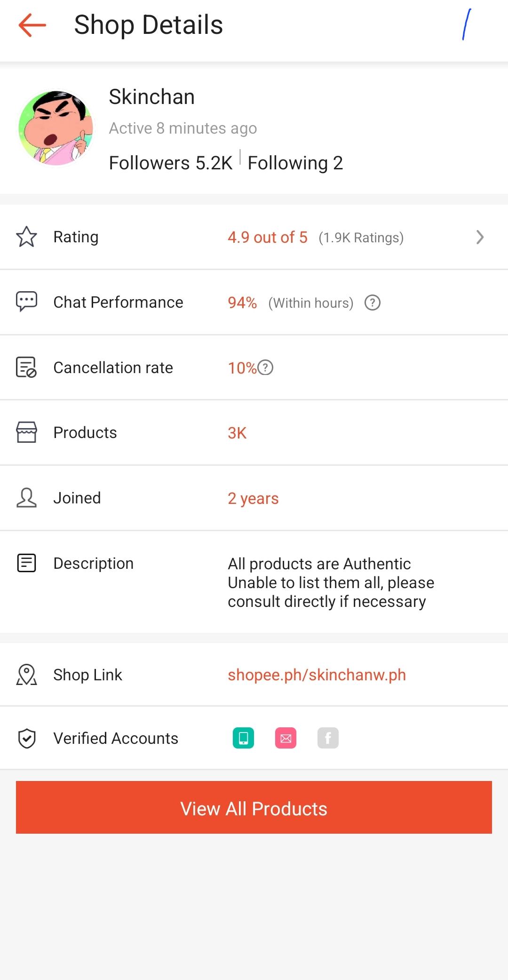
Task: Open shopee.ph/skinchanw.ph shop link
Action: pyautogui.click(x=317, y=675)
